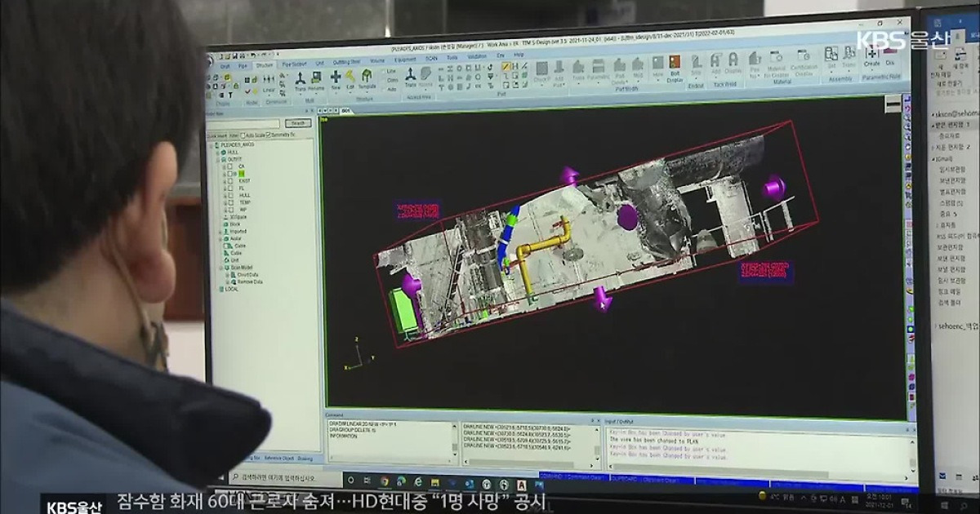The image size is (980, 514).
Task: Open the Validation ribbon tab
Action: click(476, 57)
